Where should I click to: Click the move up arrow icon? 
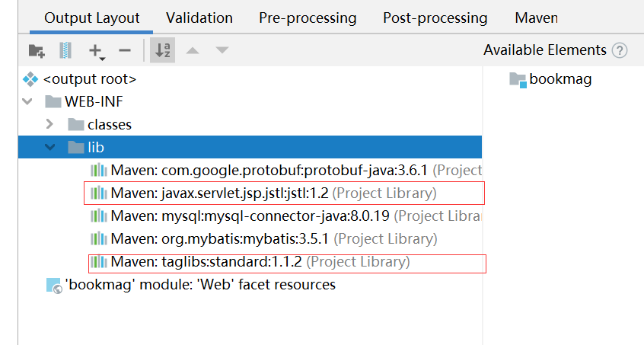(x=193, y=51)
